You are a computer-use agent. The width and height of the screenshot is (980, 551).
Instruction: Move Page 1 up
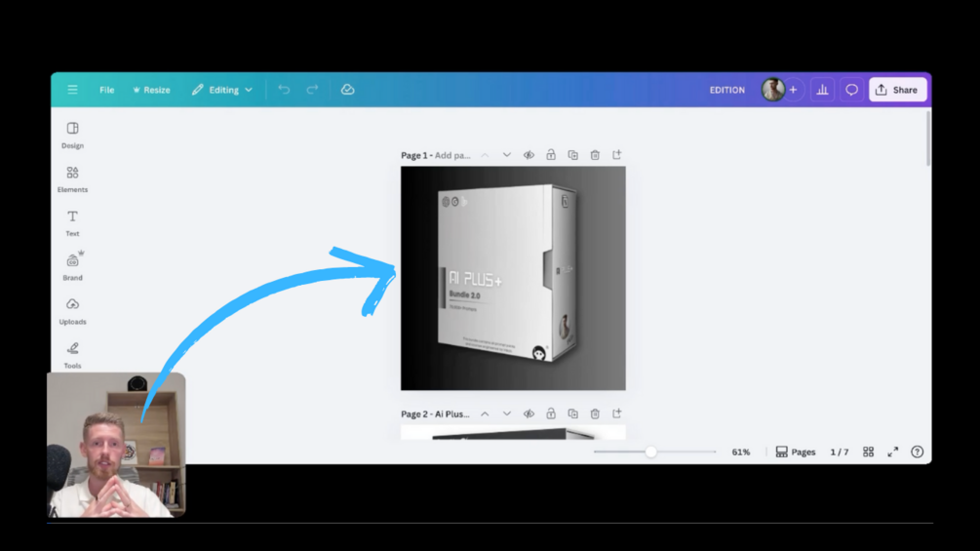(x=485, y=155)
